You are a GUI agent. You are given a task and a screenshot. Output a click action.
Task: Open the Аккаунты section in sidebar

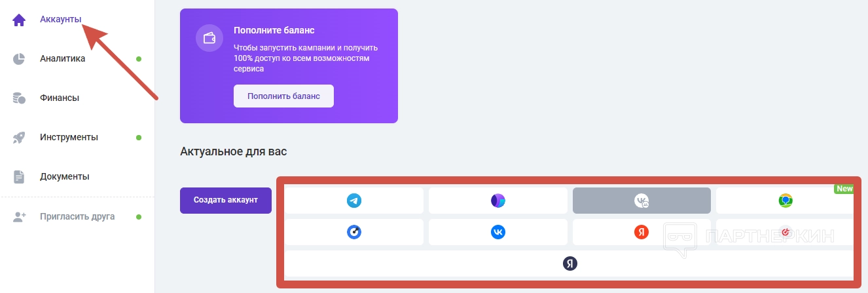(x=60, y=19)
